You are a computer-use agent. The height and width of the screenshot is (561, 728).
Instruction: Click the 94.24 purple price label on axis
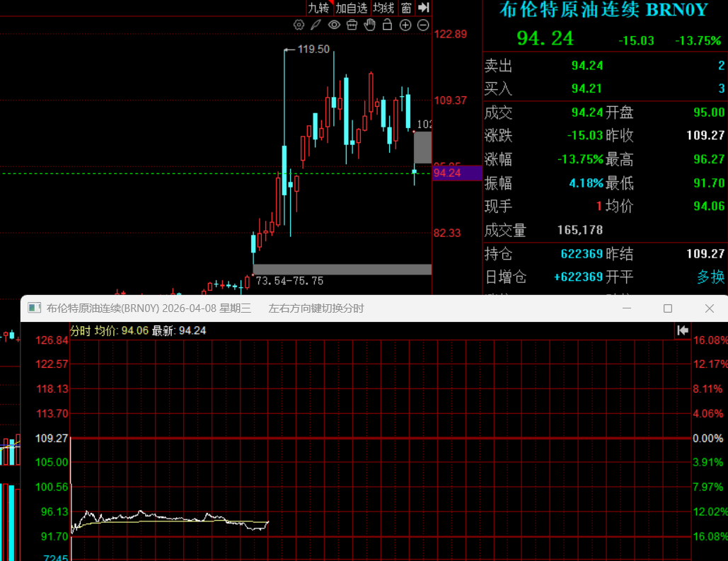(x=457, y=173)
